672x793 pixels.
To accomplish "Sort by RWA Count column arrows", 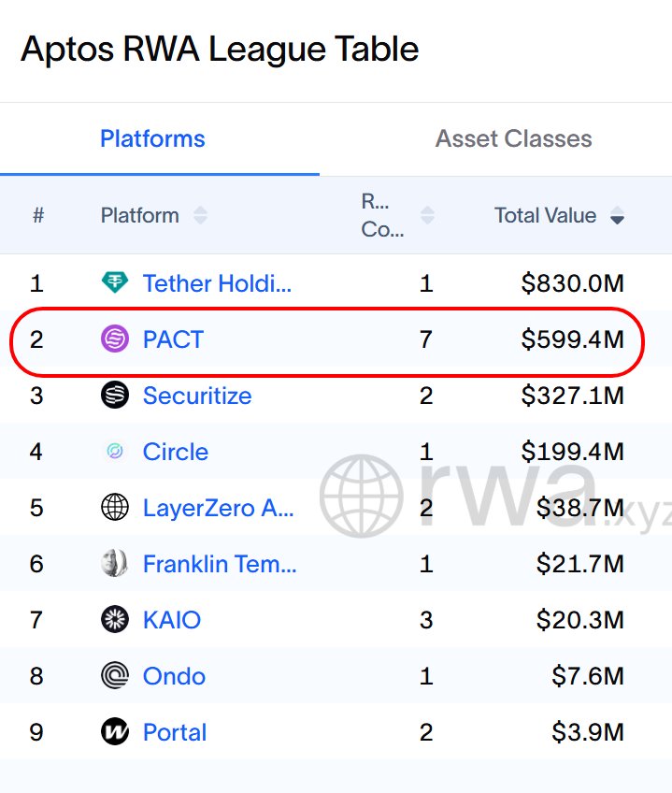I will coord(427,216).
